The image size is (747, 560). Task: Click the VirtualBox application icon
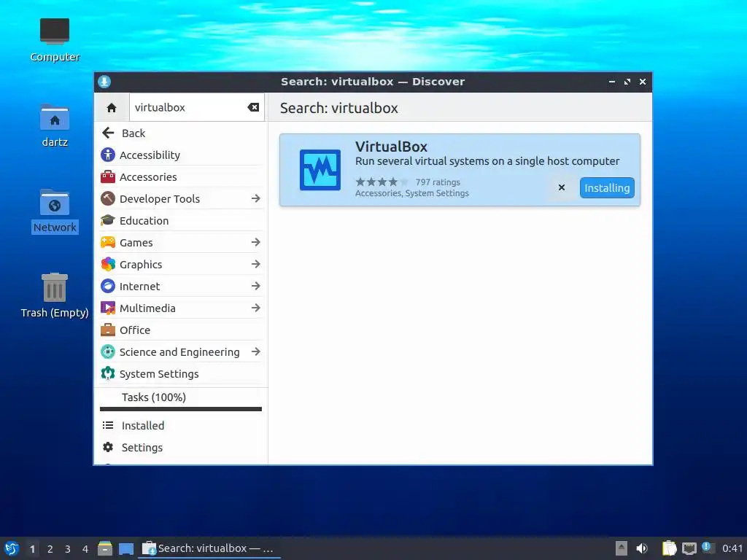pyautogui.click(x=320, y=170)
